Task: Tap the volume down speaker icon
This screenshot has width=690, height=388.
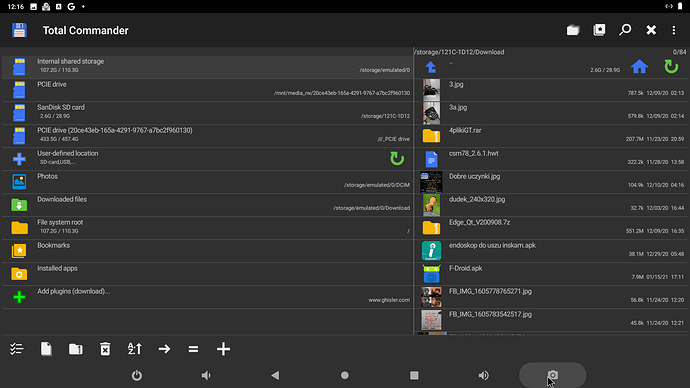Action: click(206, 375)
